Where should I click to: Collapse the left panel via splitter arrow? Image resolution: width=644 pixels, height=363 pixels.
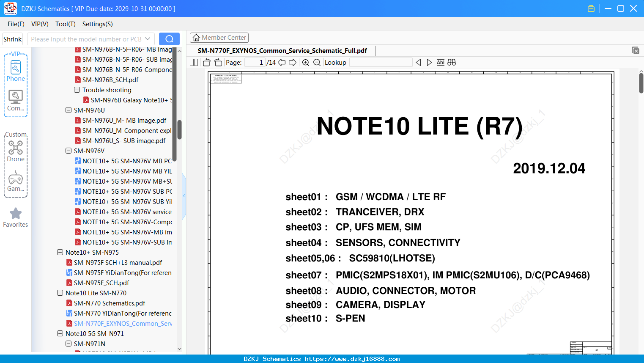point(184,195)
